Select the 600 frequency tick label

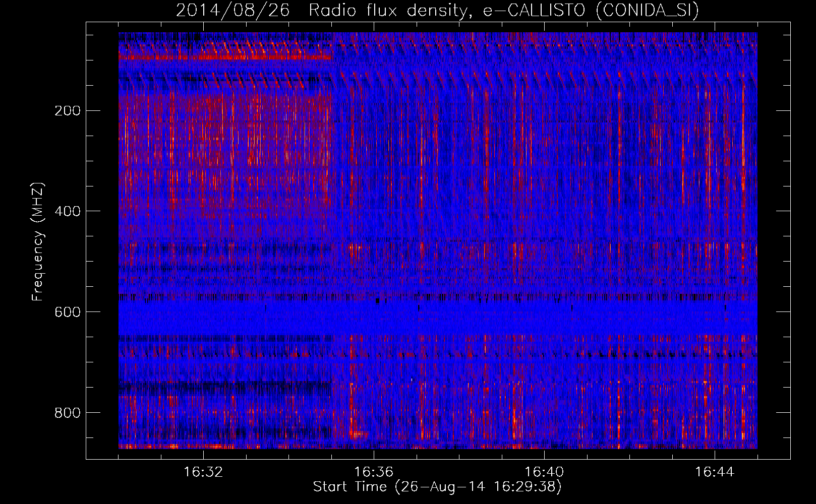click(x=68, y=312)
